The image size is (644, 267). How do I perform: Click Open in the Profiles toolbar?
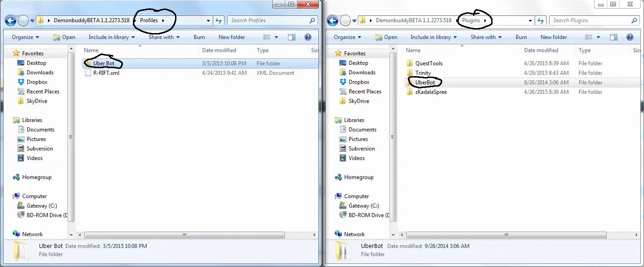(64, 37)
